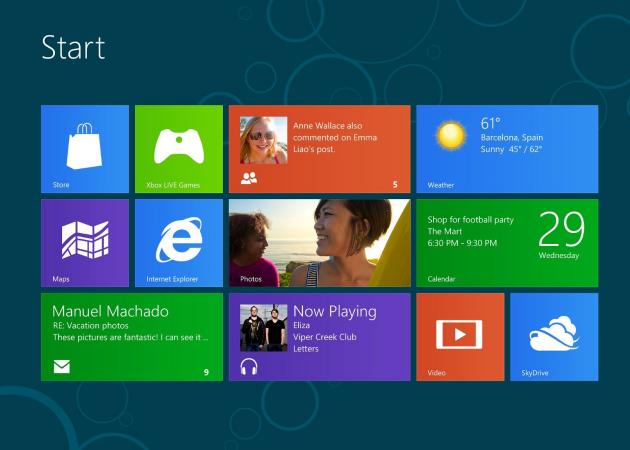The height and width of the screenshot is (450, 630).
Task: Open the SkyDrive cloud tile
Action: coord(554,334)
